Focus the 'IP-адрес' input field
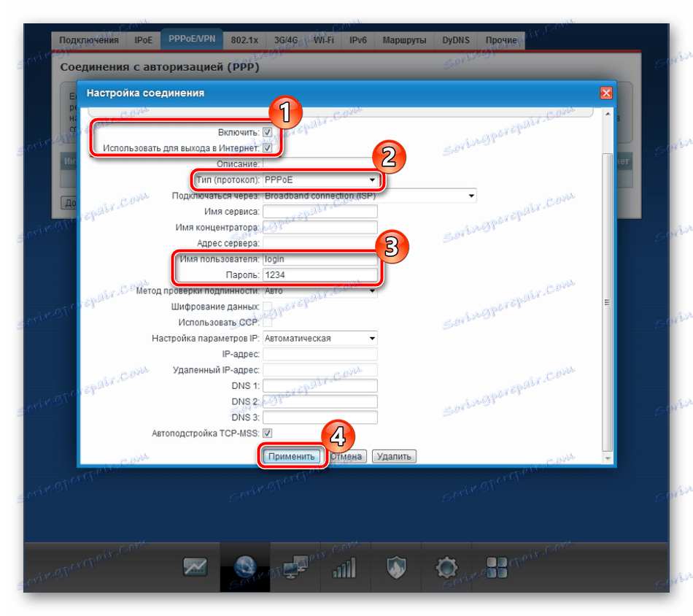Image resolution: width=693 pixels, height=616 pixels. pos(320,354)
